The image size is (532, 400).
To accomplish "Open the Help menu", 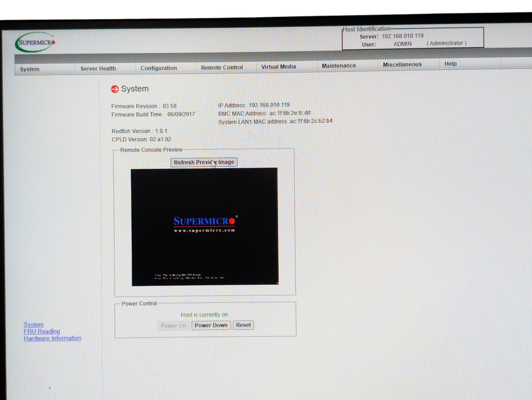I will (451, 64).
